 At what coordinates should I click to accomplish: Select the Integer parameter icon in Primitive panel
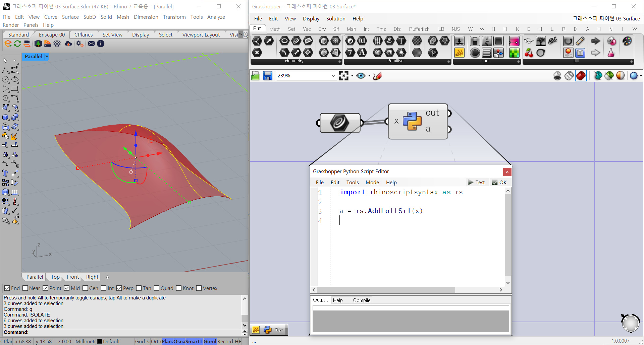click(350, 53)
